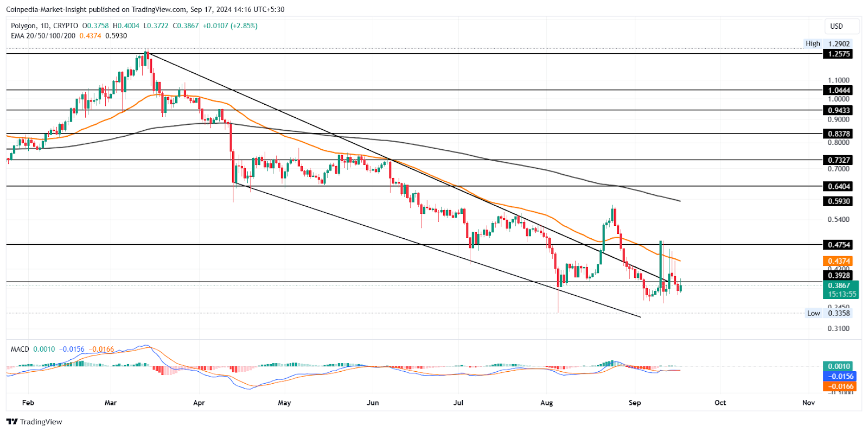Click the TradingView logo at bottom left

[34, 422]
